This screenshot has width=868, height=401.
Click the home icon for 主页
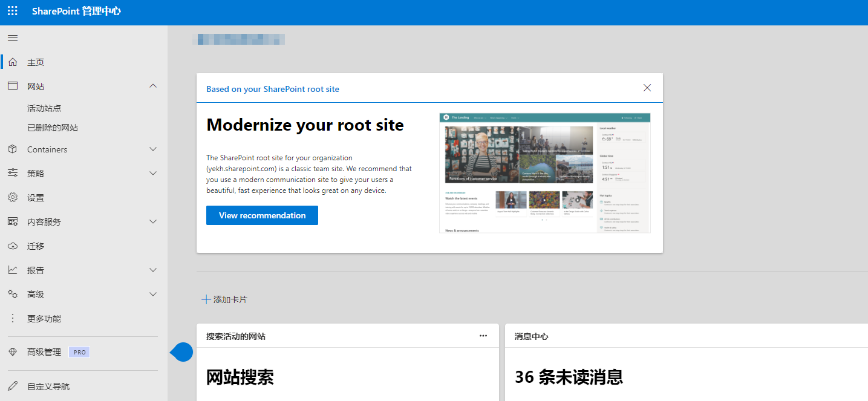(13, 62)
